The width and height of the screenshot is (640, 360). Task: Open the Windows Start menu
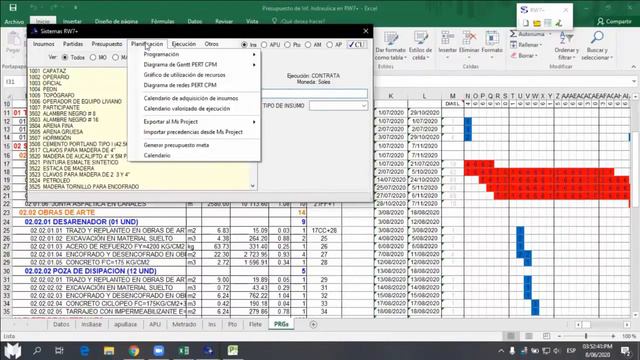coord(13,351)
